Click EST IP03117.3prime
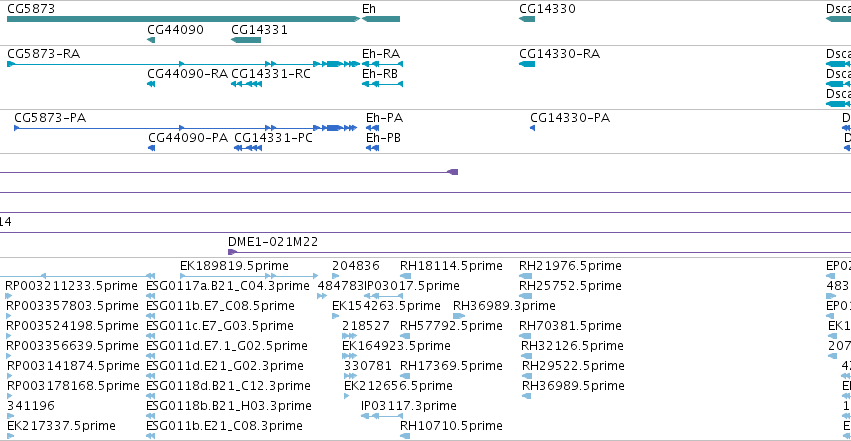The height and width of the screenshot is (441, 851). pos(409,406)
